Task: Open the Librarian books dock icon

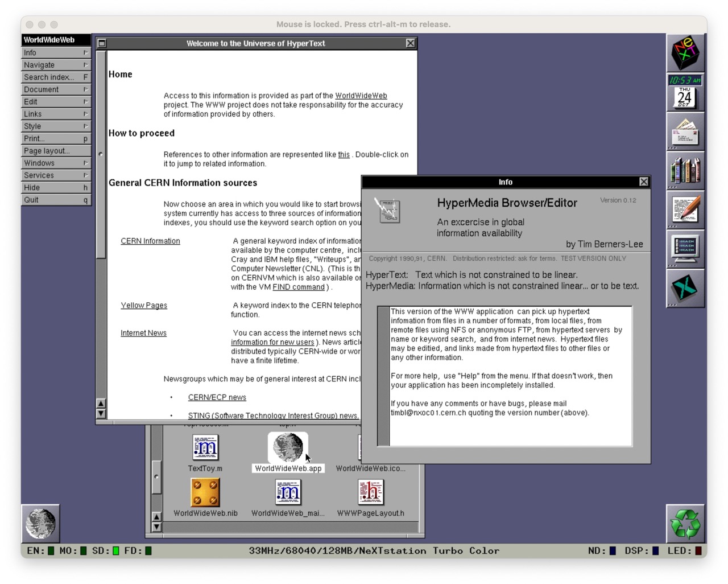Action: tap(685, 171)
